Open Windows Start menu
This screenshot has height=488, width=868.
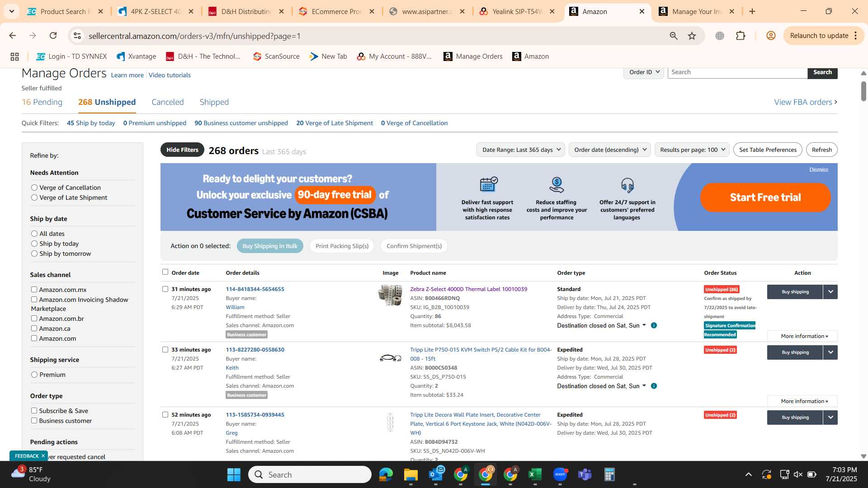coord(234,474)
